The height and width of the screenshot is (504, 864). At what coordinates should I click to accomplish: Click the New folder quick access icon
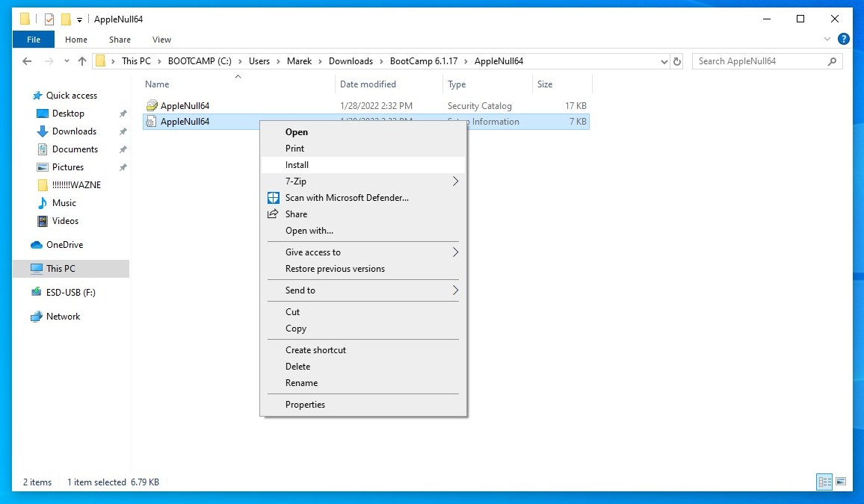tap(66, 19)
